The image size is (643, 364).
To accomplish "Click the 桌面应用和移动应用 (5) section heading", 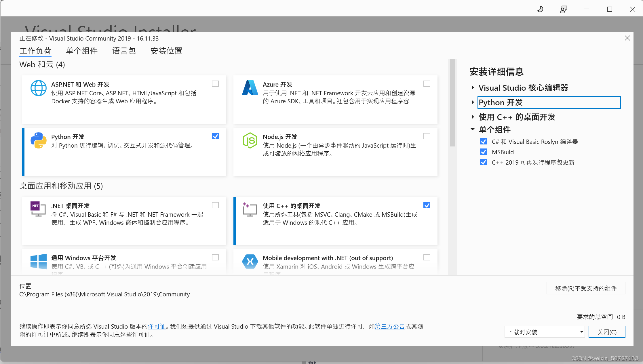I will click(x=61, y=186).
